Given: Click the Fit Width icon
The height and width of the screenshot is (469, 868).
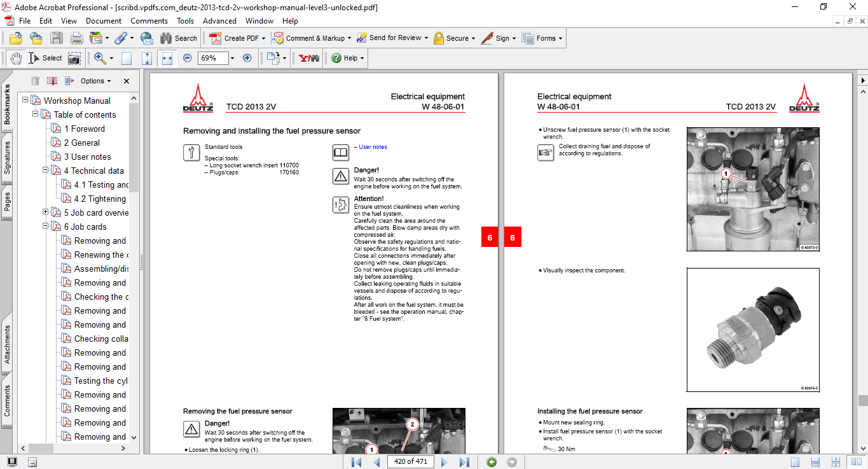Looking at the screenshot, I should click(x=167, y=58).
